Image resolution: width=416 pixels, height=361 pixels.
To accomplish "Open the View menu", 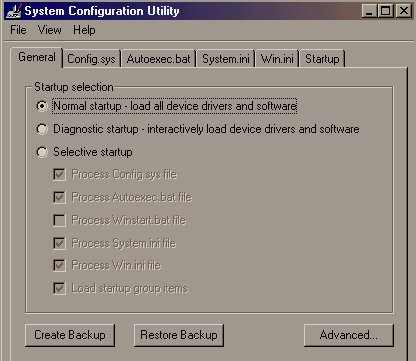I will coord(50,30).
